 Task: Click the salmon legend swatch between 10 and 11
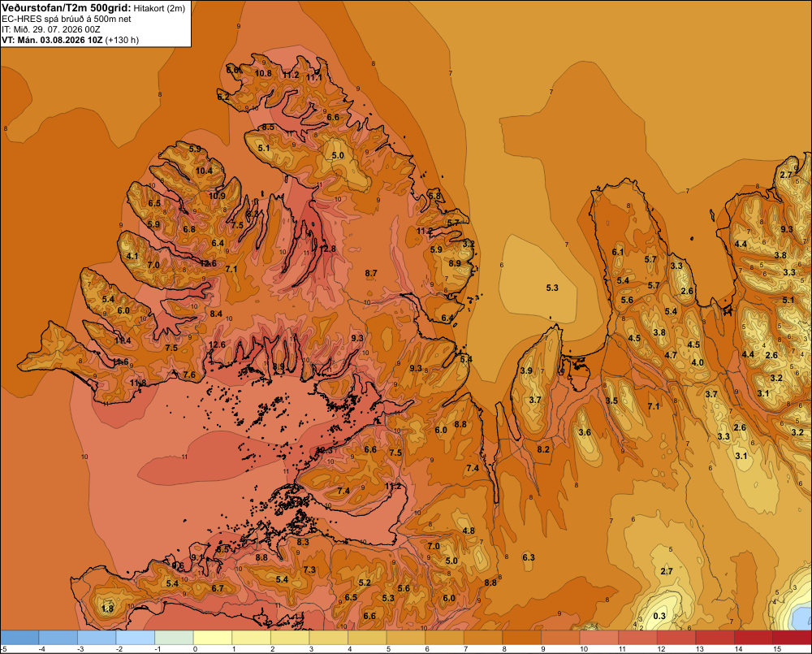point(598,638)
